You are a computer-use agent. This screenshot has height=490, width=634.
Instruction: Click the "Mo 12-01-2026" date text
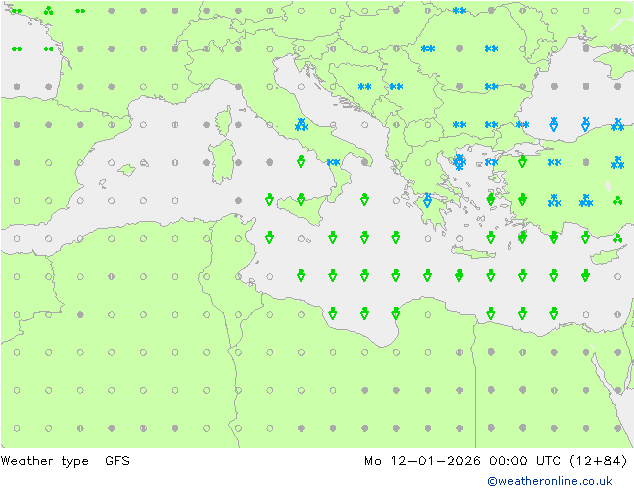point(422,460)
